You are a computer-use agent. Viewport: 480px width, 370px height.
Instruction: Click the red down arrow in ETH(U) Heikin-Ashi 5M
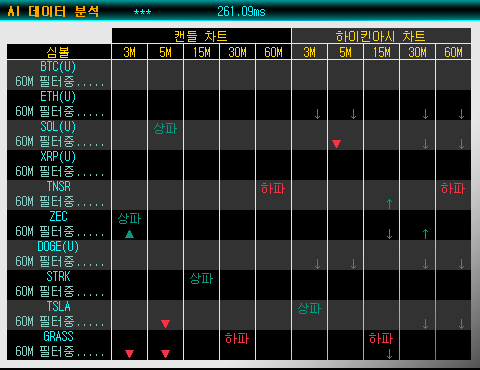[353, 114]
